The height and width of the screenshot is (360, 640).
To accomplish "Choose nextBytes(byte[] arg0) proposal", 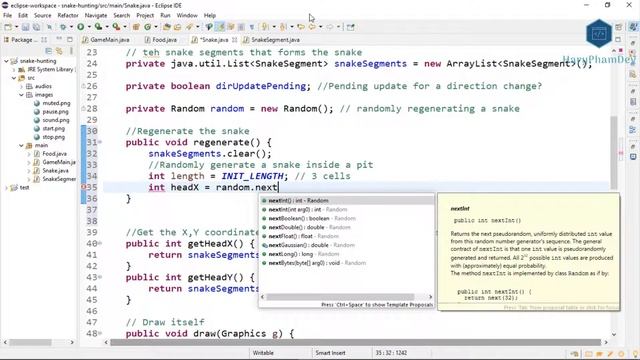I will pos(347,263).
